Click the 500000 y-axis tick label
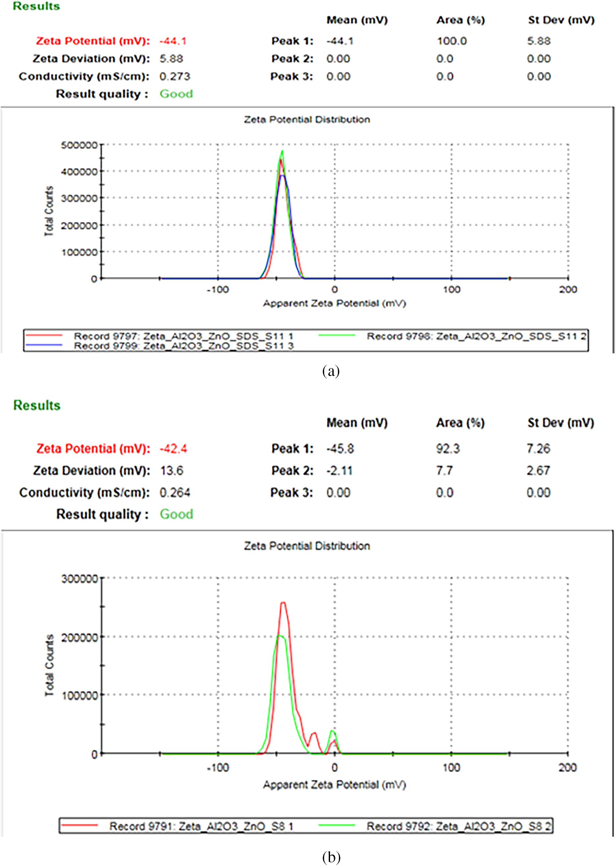The width and height of the screenshot is (616, 866). pyautogui.click(x=79, y=145)
